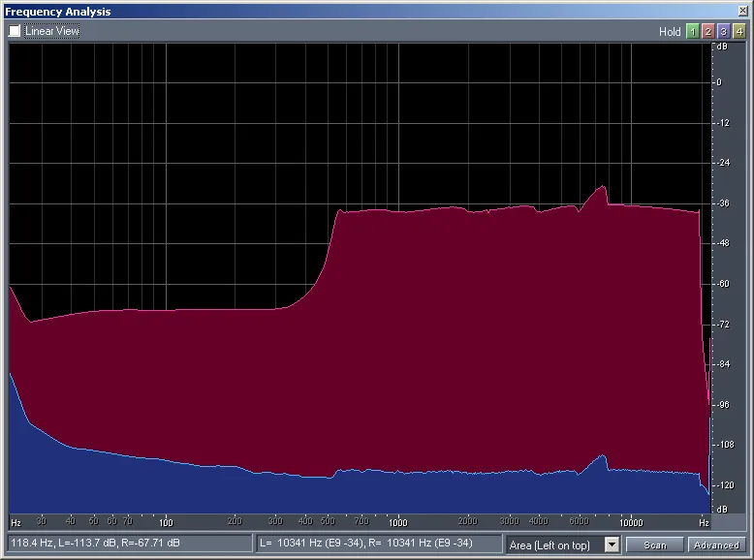Click the -60 dB scale label
The height and width of the screenshot is (560, 754).
click(723, 284)
